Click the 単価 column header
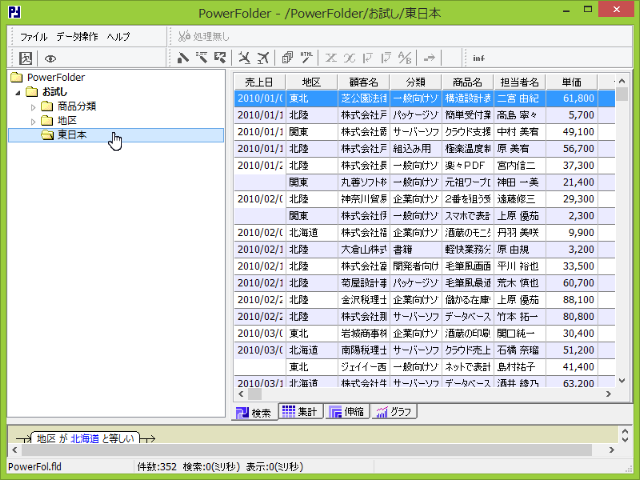 (571, 82)
